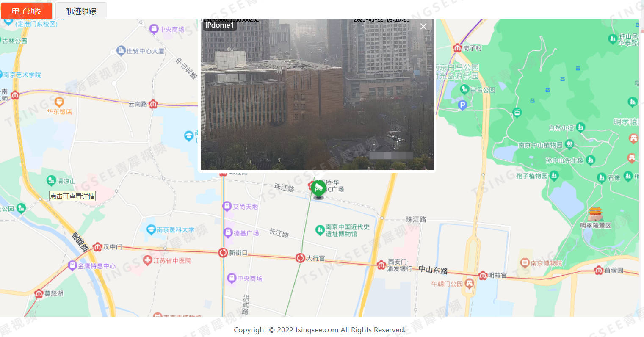Select the 莫愁湖 metro station icon
644x337 pixels.
click(x=39, y=293)
